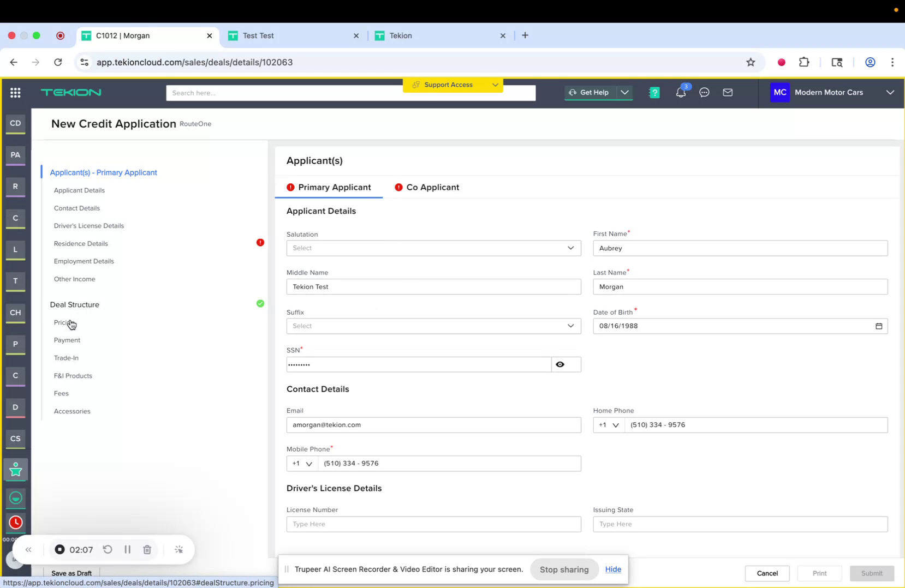
Task: Open the Tekion app grid menu
Action: 15,93
